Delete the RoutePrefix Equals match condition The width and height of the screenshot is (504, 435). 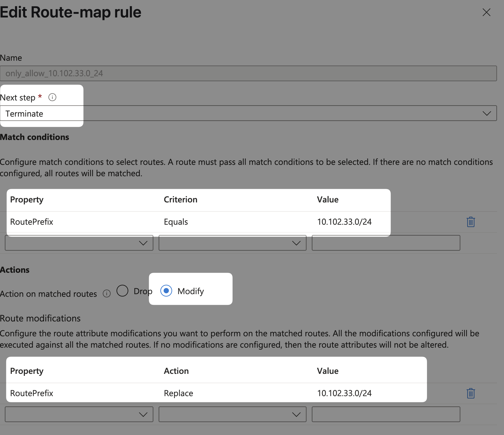(x=470, y=222)
